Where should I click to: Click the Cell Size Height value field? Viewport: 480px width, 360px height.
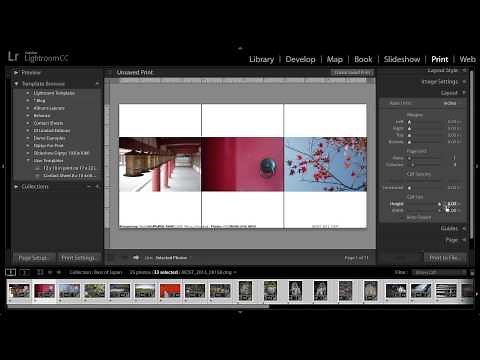click(x=453, y=204)
